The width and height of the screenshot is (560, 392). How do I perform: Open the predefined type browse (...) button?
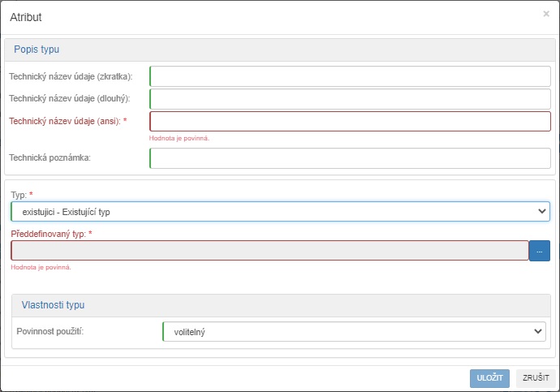click(x=539, y=251)
